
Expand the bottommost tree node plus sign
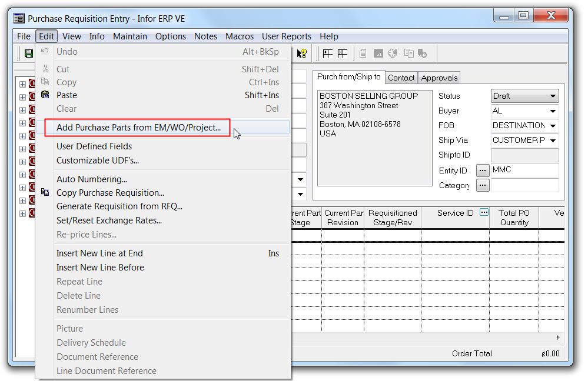pyautogui.click(x=22, y=213)
